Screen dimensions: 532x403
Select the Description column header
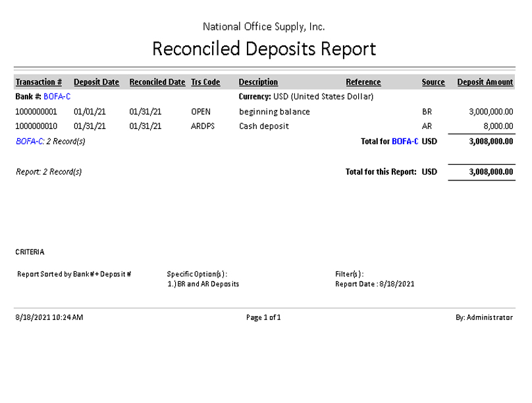pos(258,82)
